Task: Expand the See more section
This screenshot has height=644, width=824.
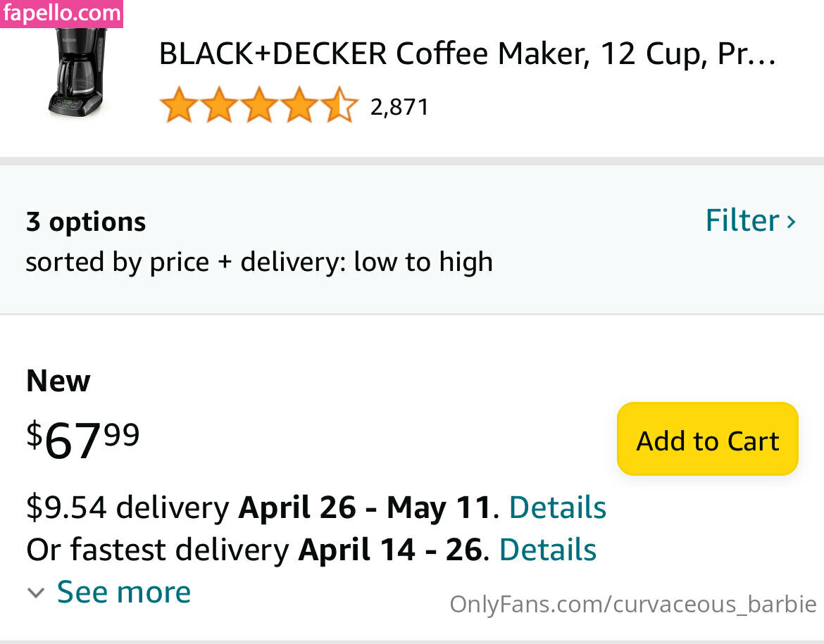Action: (x=124, y=592)
